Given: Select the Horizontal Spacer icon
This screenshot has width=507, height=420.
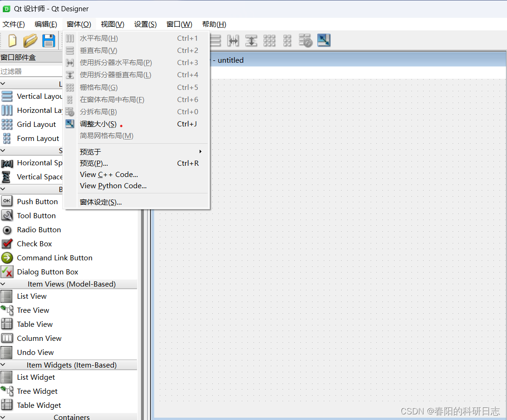Looking at the screenshot, I should [7, 163].
